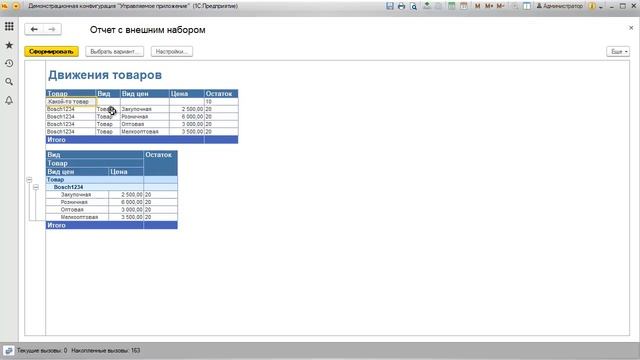640x360 pixels.
Task: Click the window layout panels icon
Action: click(527, 6)
